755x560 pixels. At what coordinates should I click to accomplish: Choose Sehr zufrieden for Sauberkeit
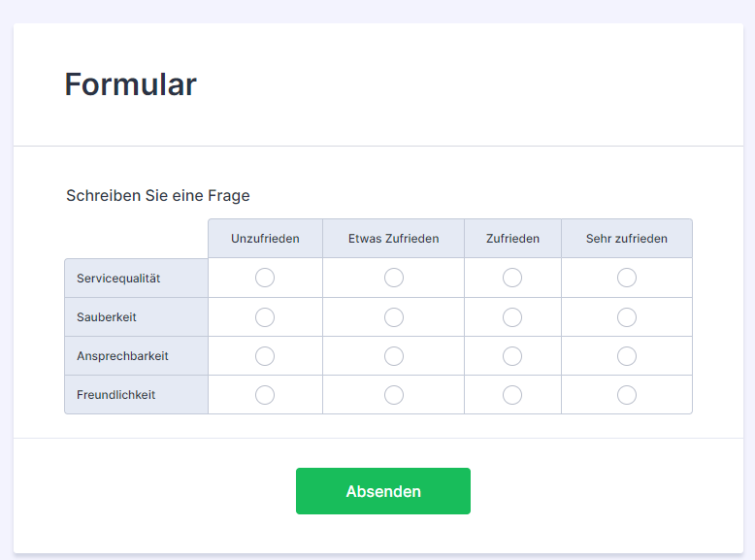click(627, 317)
